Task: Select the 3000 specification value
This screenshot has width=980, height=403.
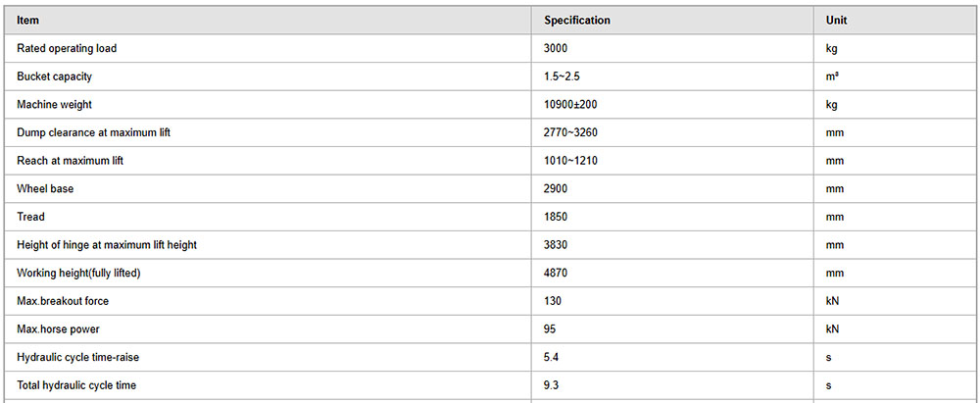Action: 556,48
